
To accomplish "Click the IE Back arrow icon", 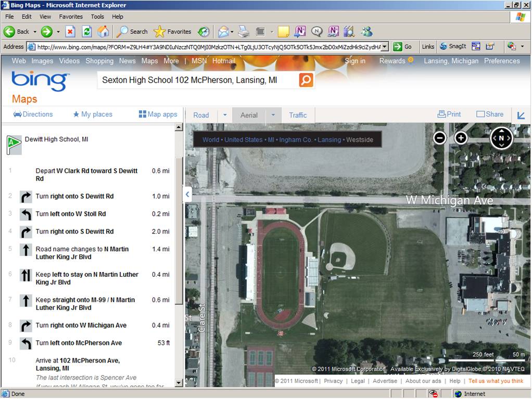I will coord(9,32).
